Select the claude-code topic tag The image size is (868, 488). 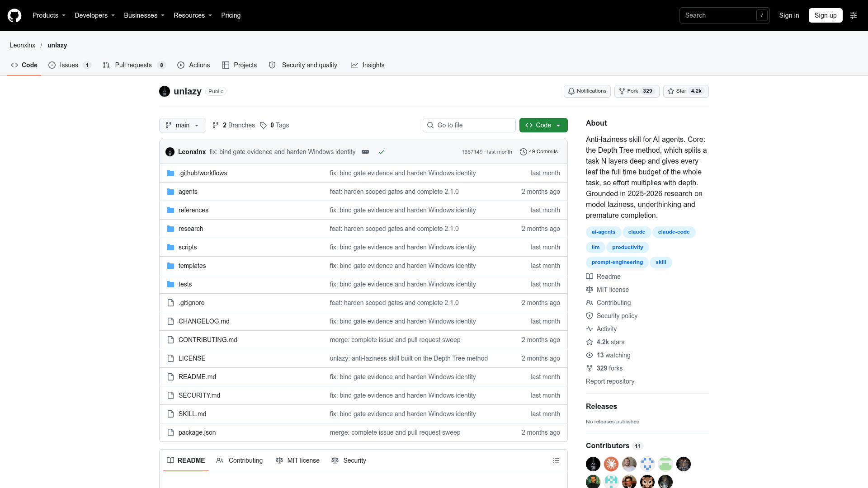tap(674, 232)
